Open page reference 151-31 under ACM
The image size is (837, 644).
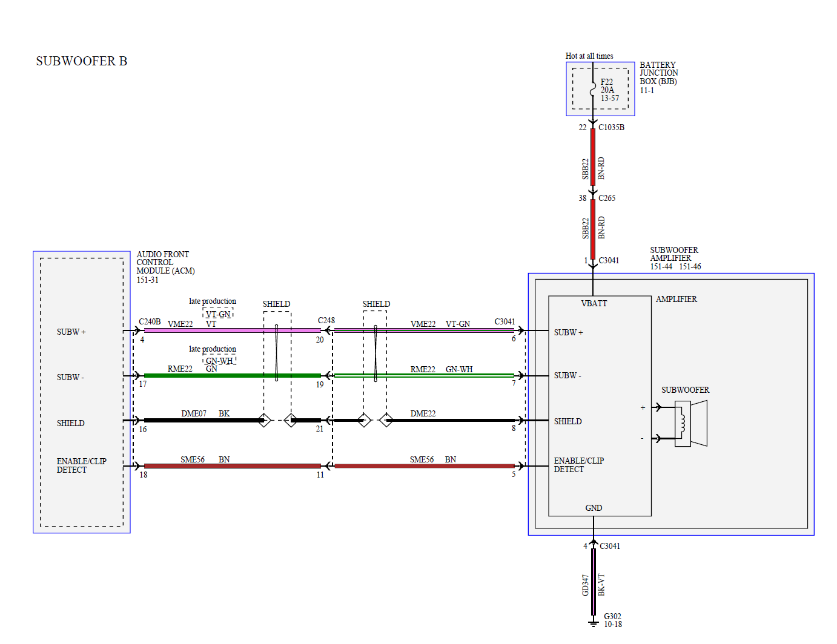pyautogui.click(x=147, y=280)
